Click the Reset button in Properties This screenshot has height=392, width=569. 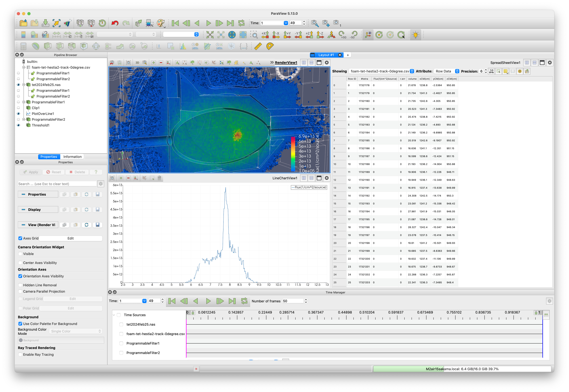tap(54, 172)
